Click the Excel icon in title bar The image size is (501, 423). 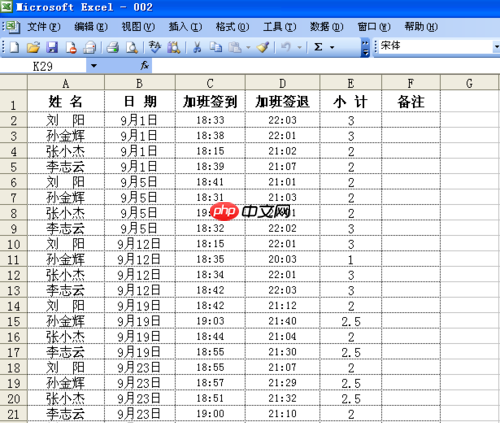tap(7, 7)
